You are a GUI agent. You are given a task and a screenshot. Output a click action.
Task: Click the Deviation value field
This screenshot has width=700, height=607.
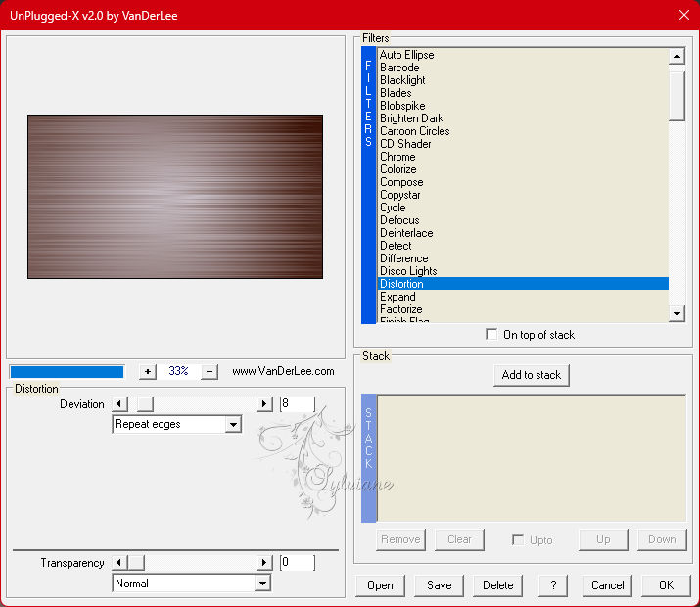(298, 404)
